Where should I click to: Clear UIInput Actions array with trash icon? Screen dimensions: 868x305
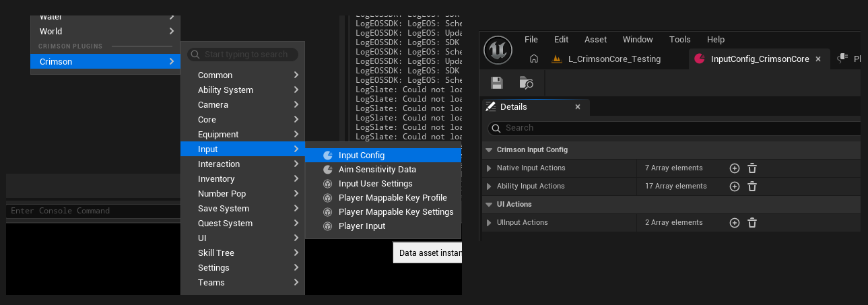752,223
